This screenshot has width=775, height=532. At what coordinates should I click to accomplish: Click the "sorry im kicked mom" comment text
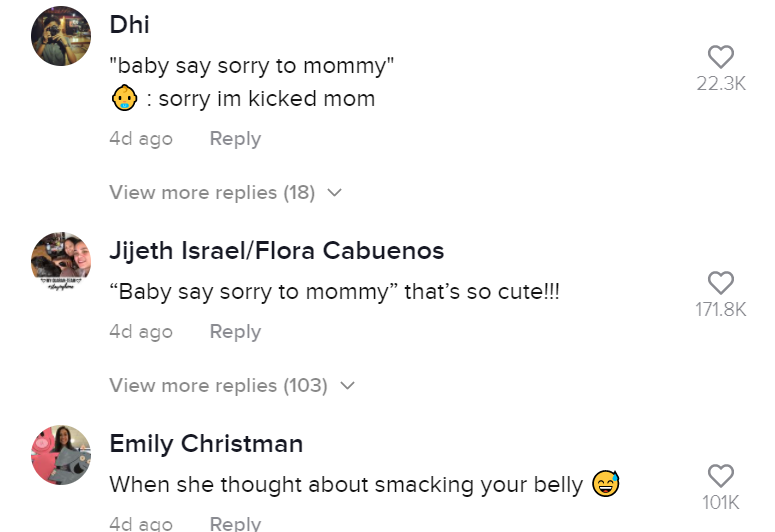click(x=267, y=99)
